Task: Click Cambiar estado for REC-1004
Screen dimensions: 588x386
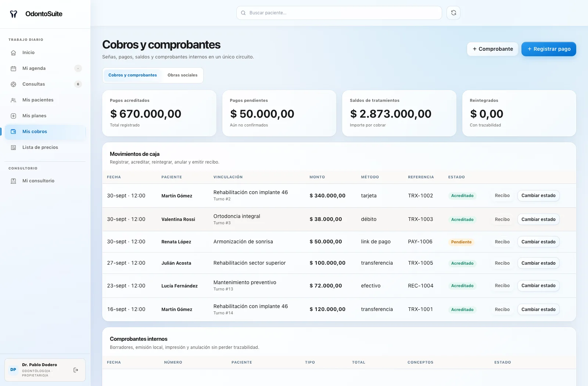Action: tap(538, 286)
